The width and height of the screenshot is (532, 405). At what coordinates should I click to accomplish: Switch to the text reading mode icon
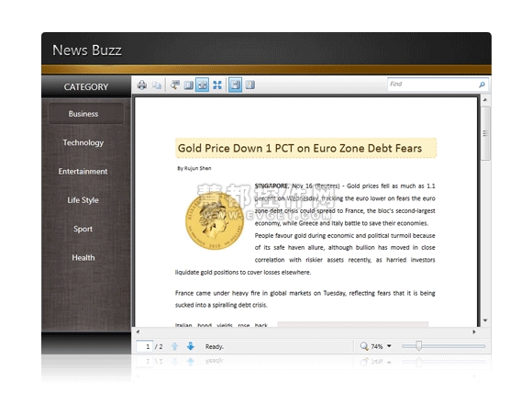coord(250,84)
